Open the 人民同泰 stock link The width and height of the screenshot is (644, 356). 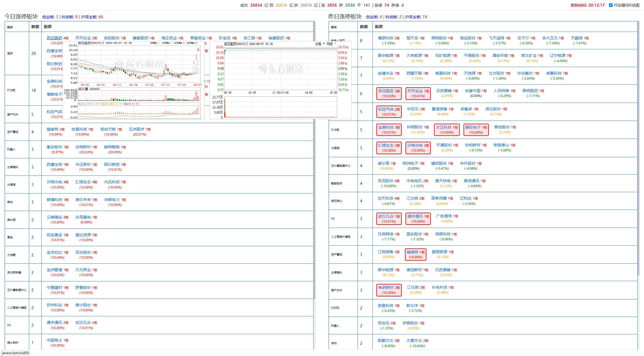[x=501, y=91]
